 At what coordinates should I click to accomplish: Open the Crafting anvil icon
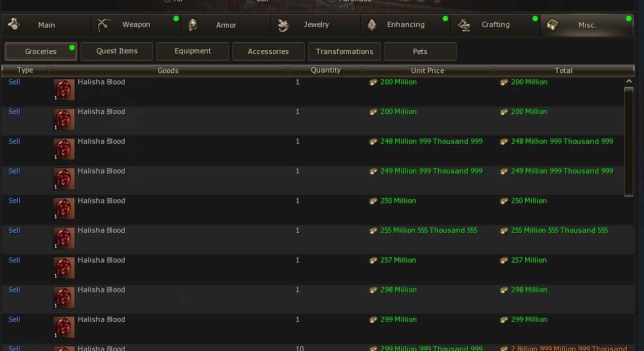coord(464,25)
